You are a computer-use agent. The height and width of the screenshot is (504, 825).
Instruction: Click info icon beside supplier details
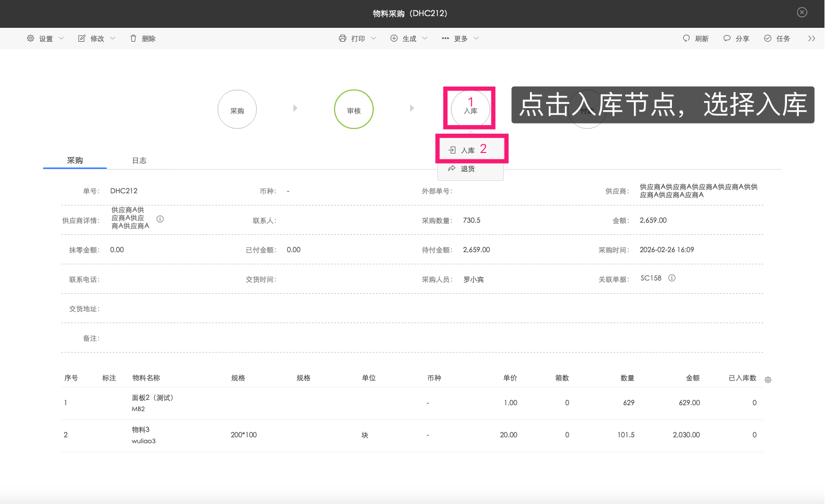click(160, 219)
